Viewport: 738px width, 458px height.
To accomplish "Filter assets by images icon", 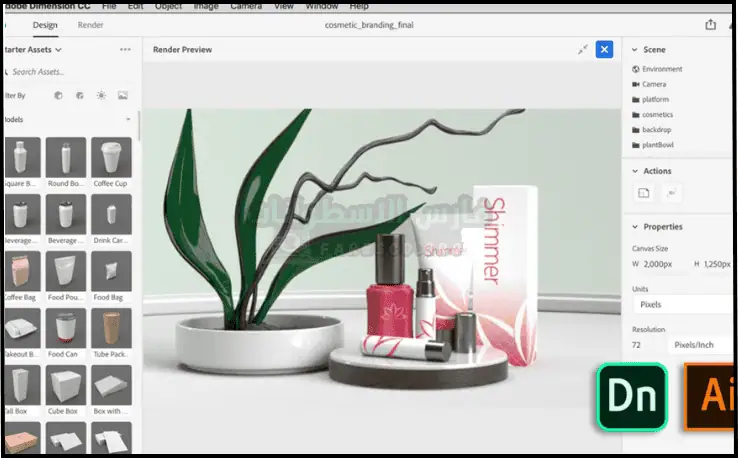I will coord(123,95).
